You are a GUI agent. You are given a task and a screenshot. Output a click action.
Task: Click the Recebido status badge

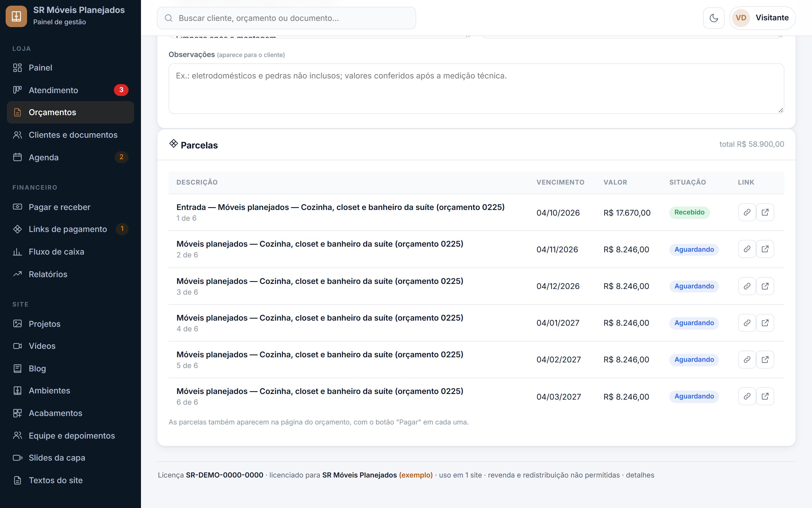pyautogui.click(x=689, y=212)
